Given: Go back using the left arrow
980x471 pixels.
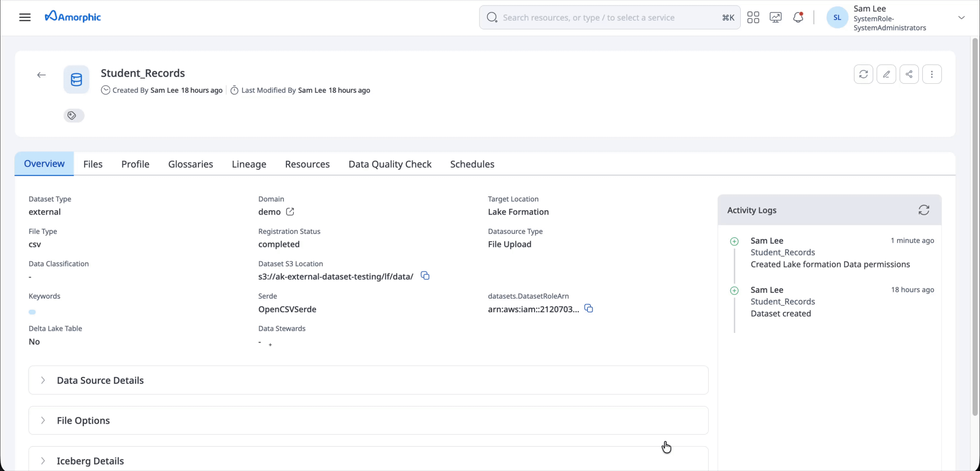Looking at the screenshot, I should [41, 75].
